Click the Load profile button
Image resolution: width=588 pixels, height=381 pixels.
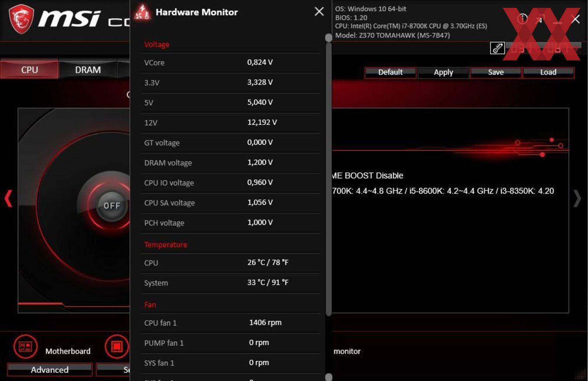click(548, 72)
